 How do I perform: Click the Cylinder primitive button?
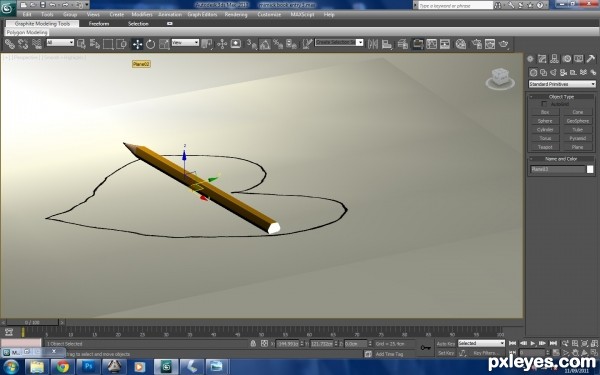[x=545, y=130]
